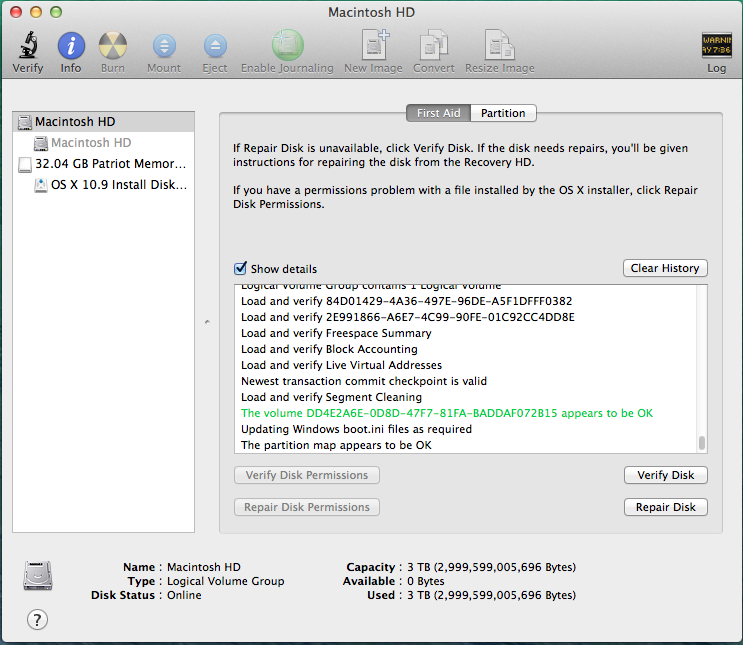The image size is (743, 645).
Task: Select the top-level Macintosh HD disk
Action: point(103,122)
